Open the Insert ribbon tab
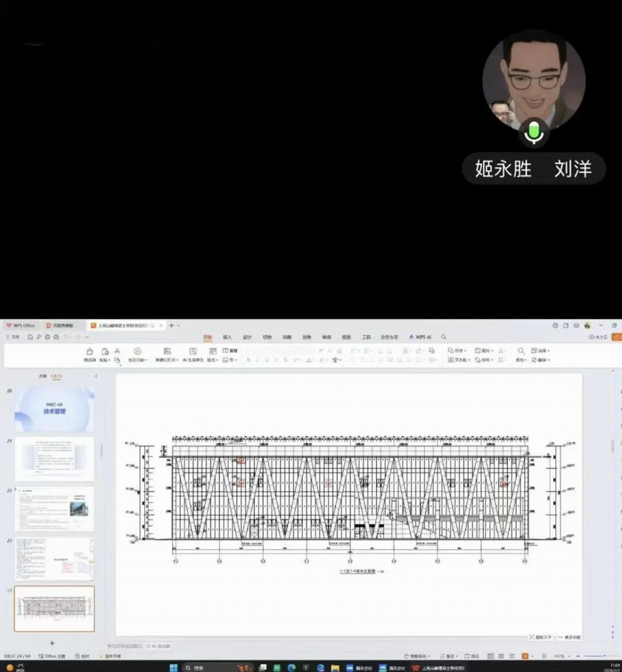Viewport: 622px width, 672px height. tap(227, 337)
